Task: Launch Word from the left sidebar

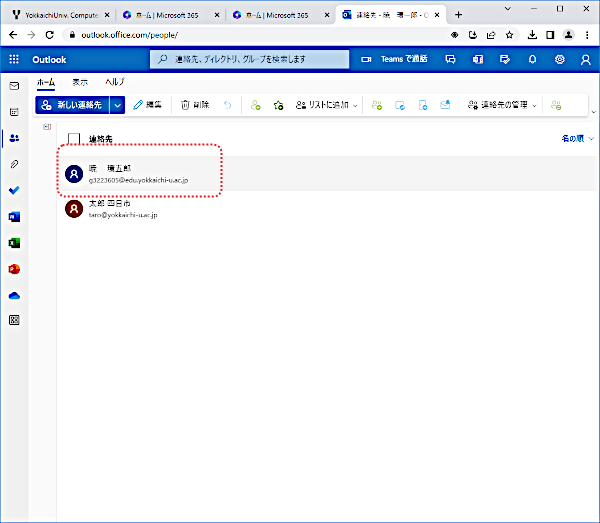Action: pos(14,217)
